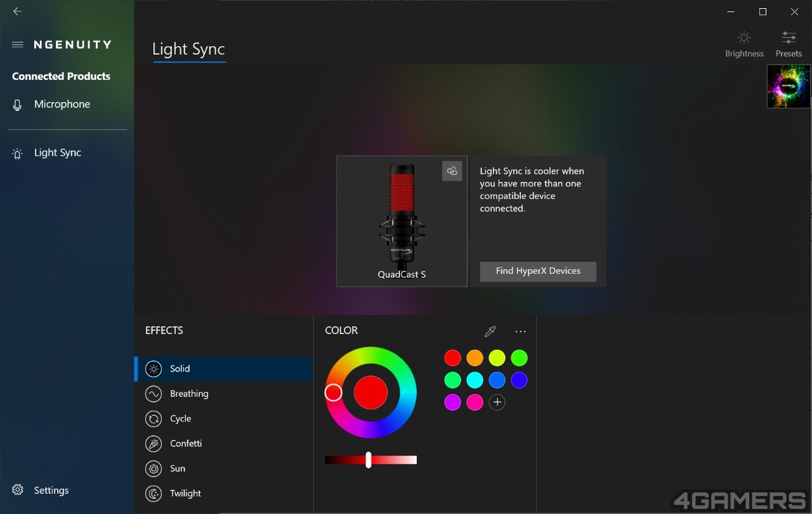Click the Twilight moon icon
The height and width of the screenshot is (514, 812).
(154, 494)
